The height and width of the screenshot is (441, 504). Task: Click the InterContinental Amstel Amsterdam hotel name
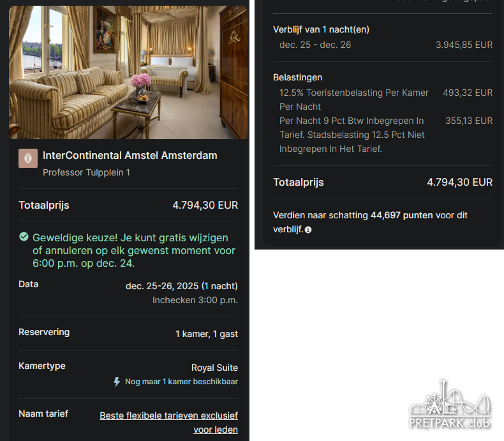[130, 156]
